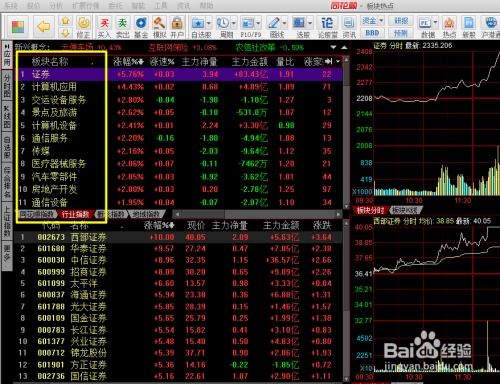Open the 论股堂 forum icon
The height and width of the screenshot is (384, 500).
[327, 27]
